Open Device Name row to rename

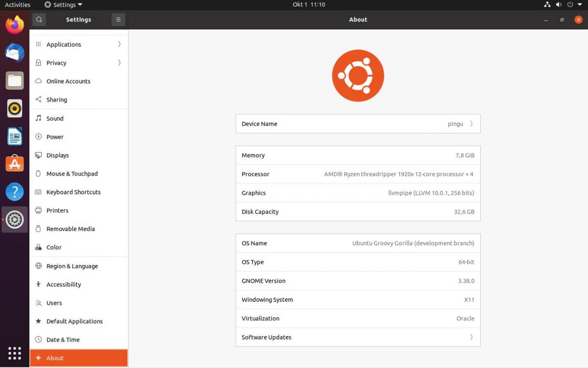pos(358,124)
